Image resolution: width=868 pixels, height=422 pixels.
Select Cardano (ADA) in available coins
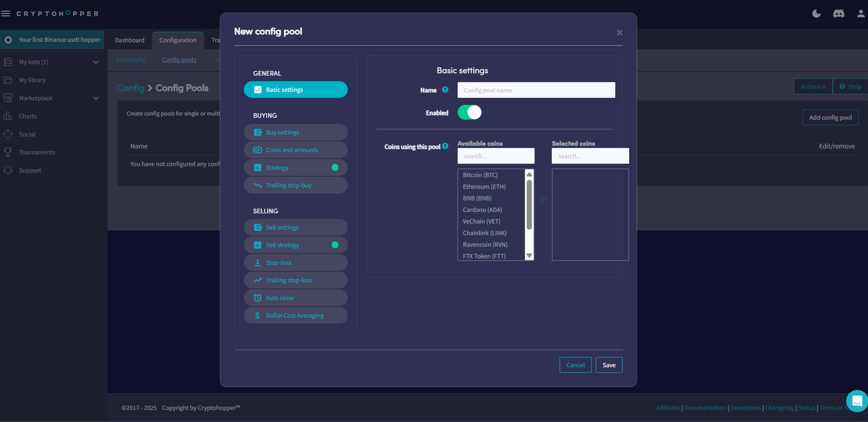click(x=491, y=210)
